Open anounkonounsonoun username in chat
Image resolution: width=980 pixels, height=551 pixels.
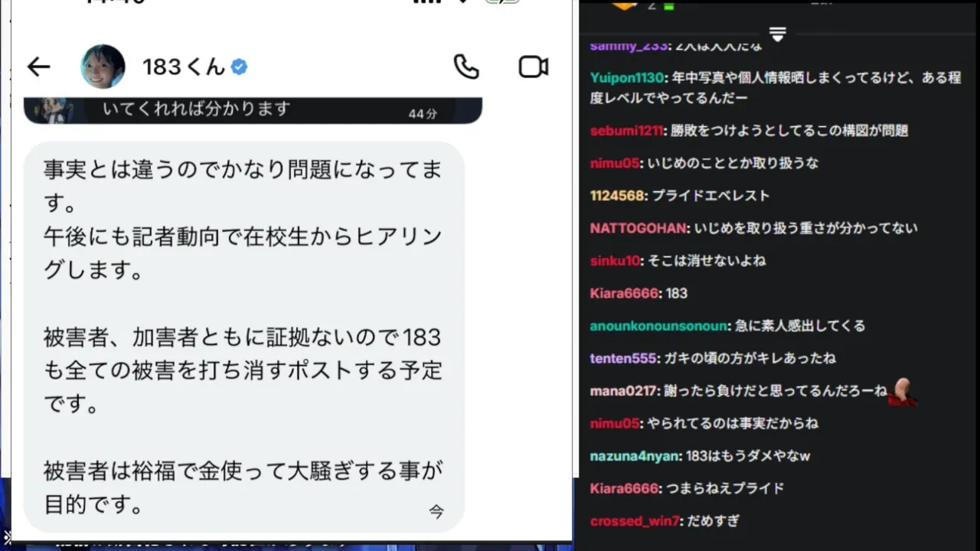pos(658,326)
